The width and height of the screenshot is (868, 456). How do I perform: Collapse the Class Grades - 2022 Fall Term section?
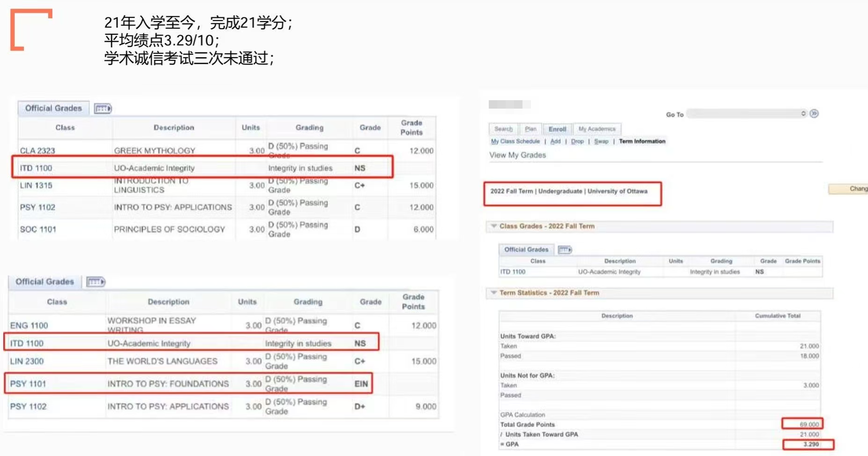click(x=493, y=226)
